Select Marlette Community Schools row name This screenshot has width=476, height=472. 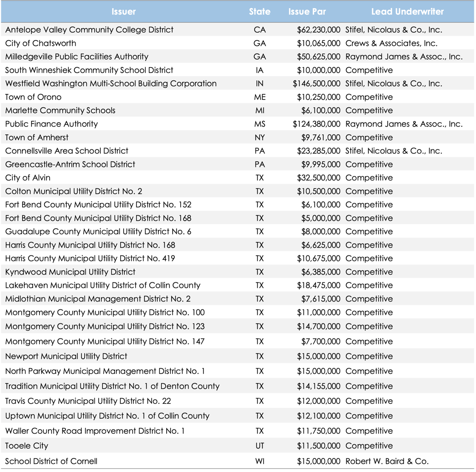[60, 110]
